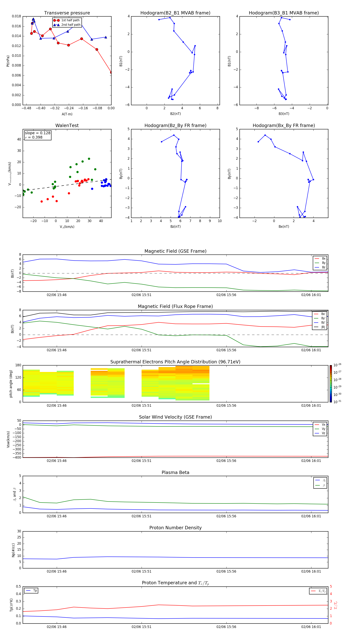Image resolution: width=351 pixels, height=644 pixels.
Task: Click the 'WalenTest' plot title
Action: 67,125
